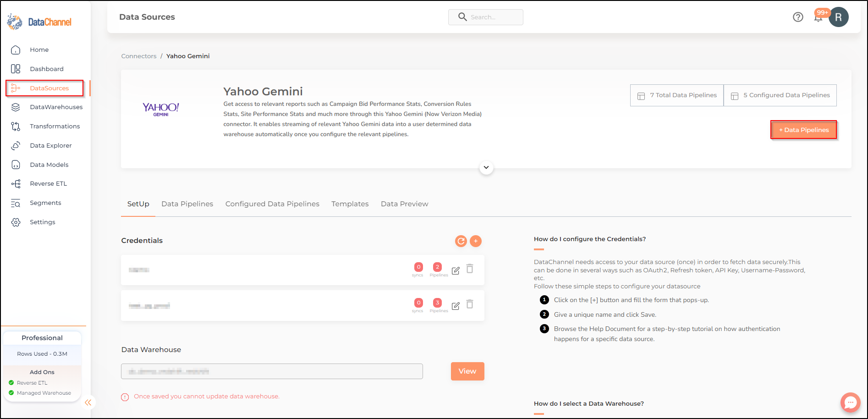Click the + Data Pipelines button
Image resolution: width=868 pixels, height=419 pixels.
pos(804,130)
